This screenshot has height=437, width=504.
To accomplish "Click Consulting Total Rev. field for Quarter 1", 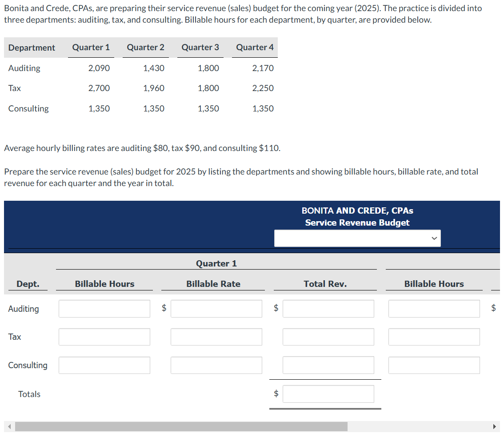I will [328, 365].
